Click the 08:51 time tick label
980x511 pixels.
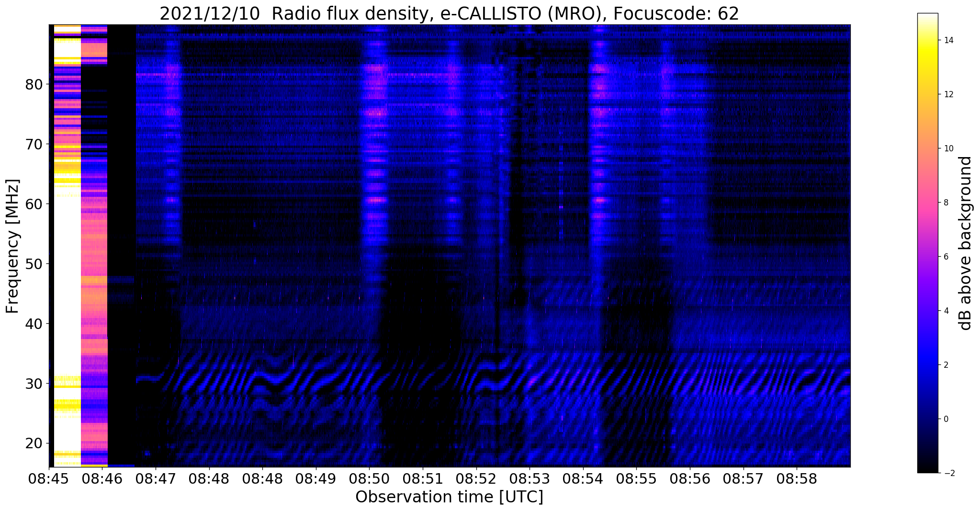tap(422, 478)
